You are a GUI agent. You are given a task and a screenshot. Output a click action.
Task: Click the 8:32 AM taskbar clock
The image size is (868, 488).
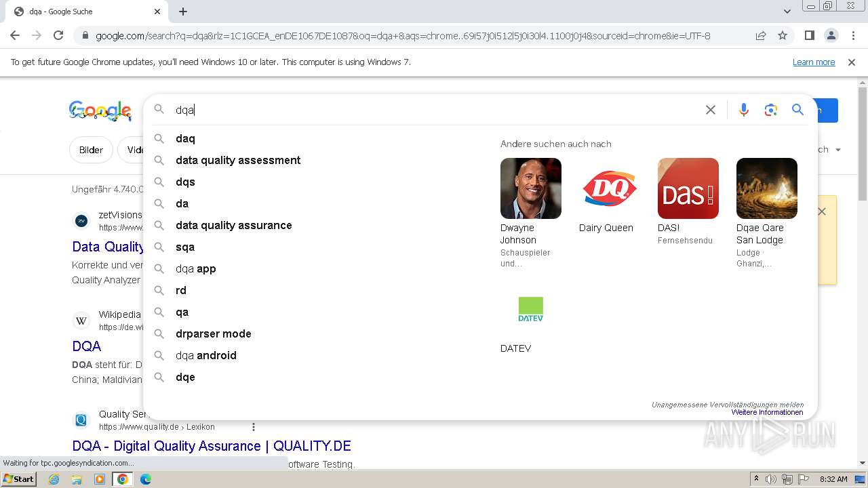click(x=833, y=479)
